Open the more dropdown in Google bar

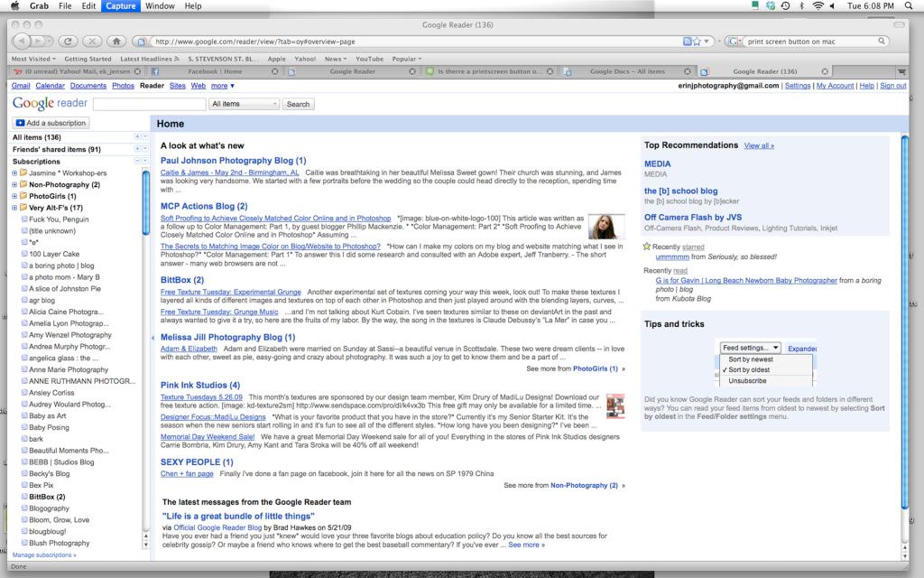click(223, 86)
